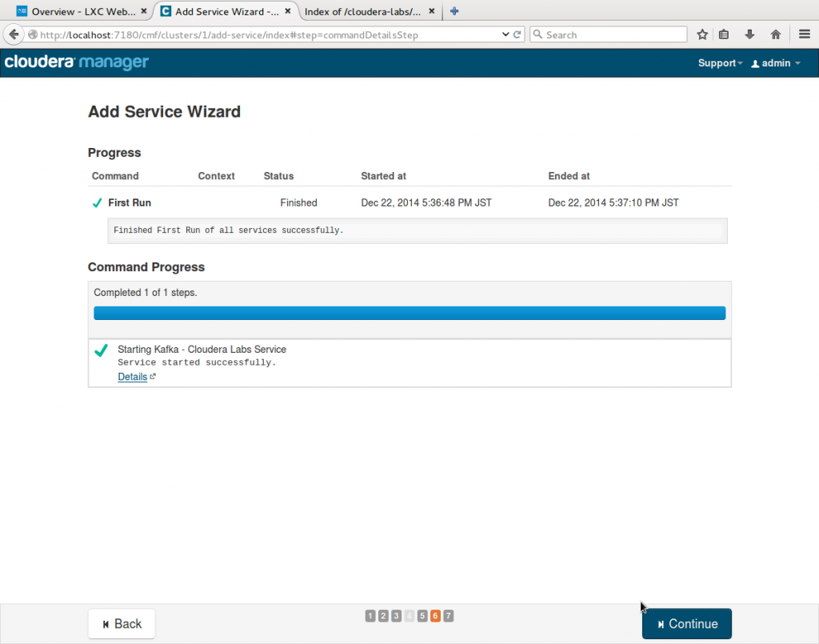Click the Cloudera Manager logo
The height and width of the screenshot is (644, 819).
coord(76,62)
